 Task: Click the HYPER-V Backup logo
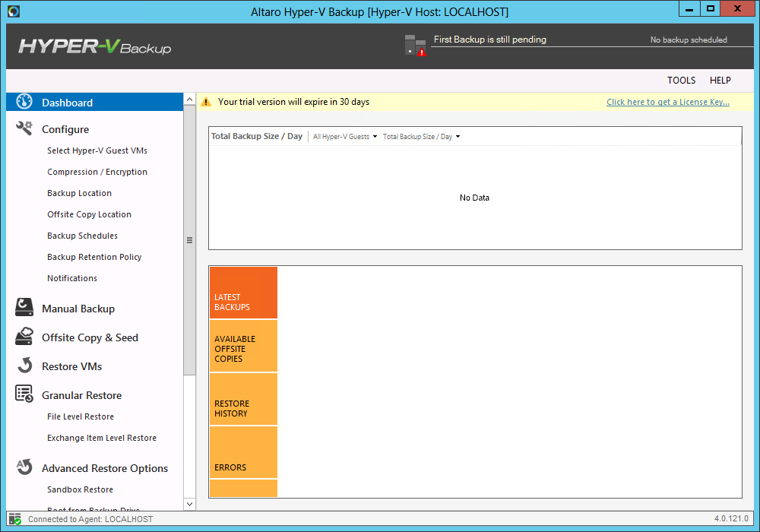pos(95,46)
